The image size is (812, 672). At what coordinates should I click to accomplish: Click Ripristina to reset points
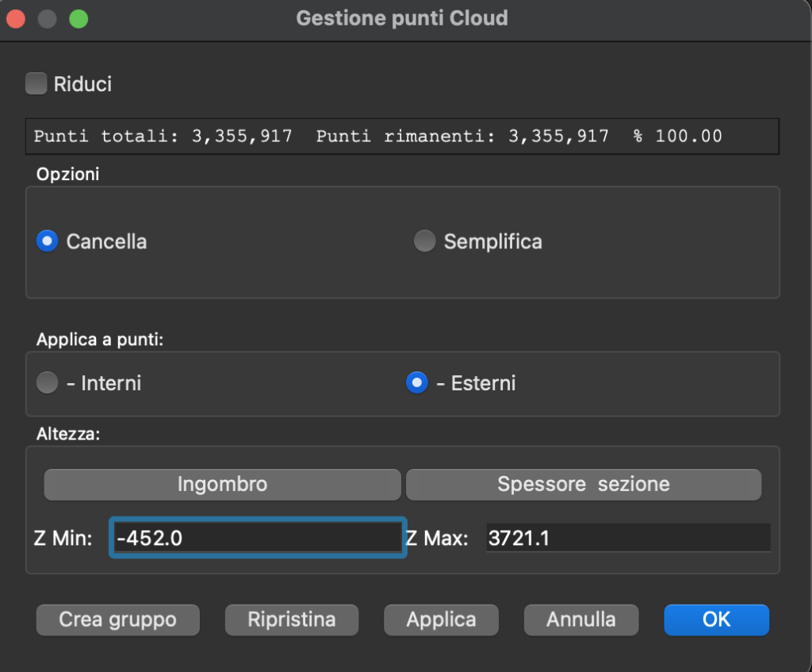pyautogui.click(x=291, y=620)
